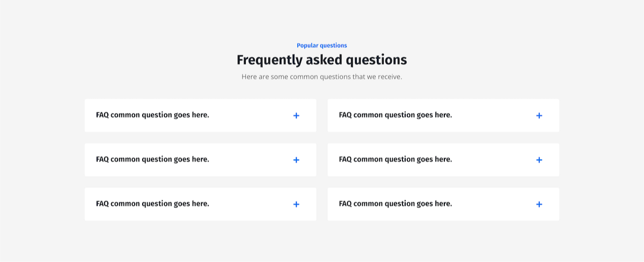Click the plus icon in the bottom-left FAQ card
The height and width of the screenshot is (262, 644).
296,205
